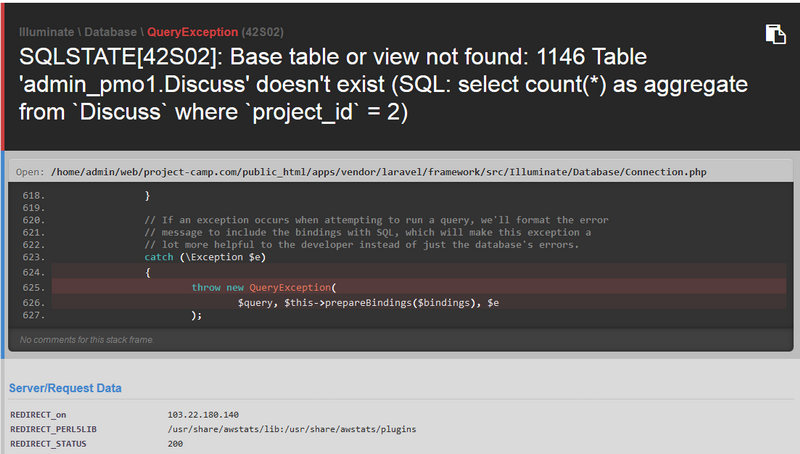This screenshot has width=800, height=454.
Task: Click the Illuminate namespace segment in the header
Action: point(49,32)
